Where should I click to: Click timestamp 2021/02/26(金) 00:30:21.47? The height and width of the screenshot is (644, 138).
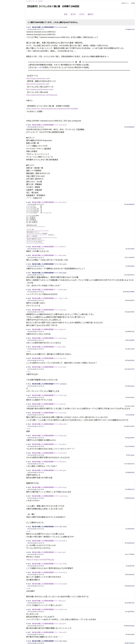36,30
